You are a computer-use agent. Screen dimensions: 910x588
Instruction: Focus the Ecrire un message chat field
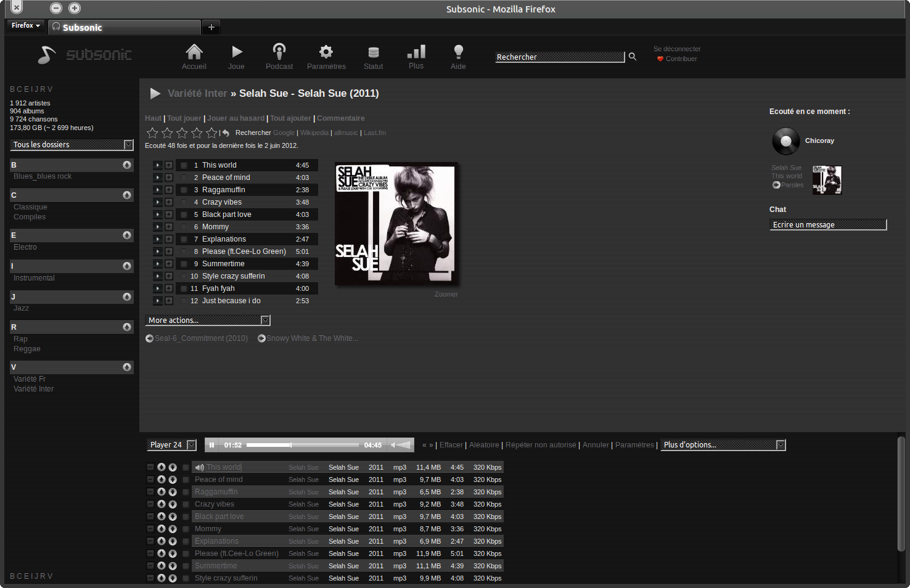click(x=828, y=224)
